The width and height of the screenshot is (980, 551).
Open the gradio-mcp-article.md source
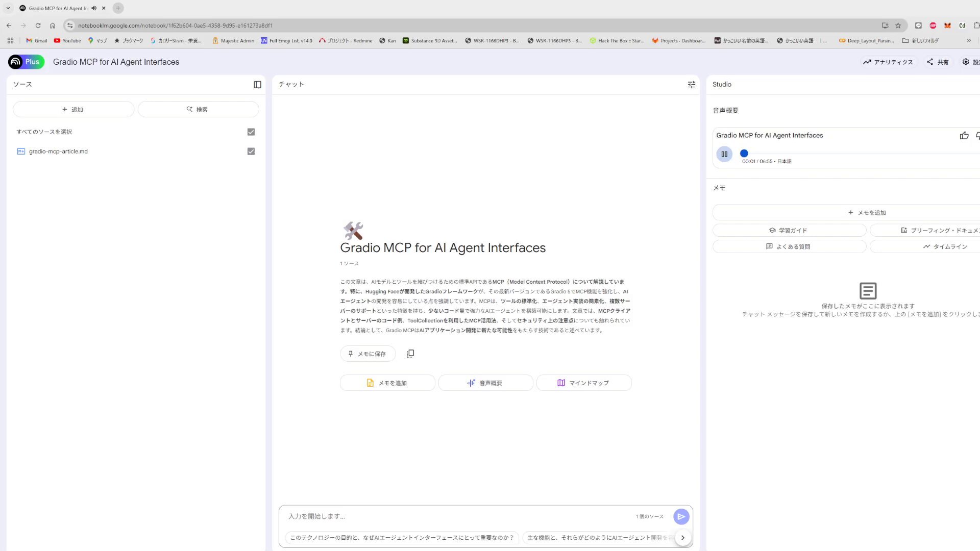click(58, 152)
